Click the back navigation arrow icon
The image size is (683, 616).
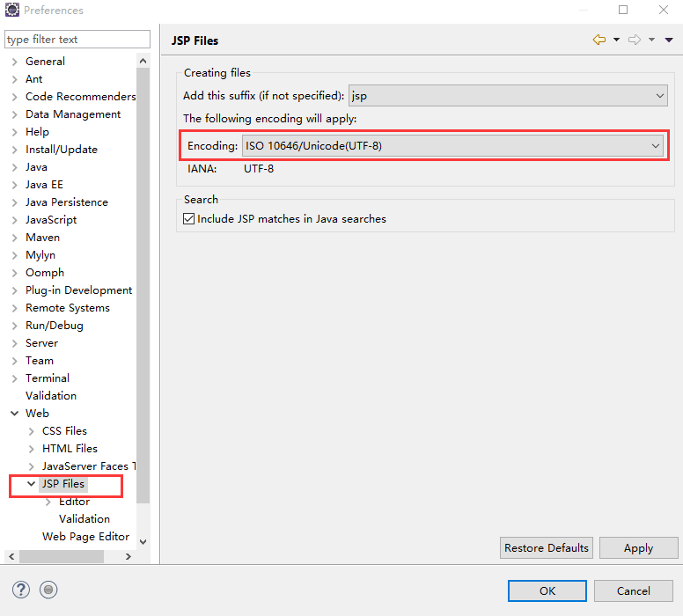599,40
